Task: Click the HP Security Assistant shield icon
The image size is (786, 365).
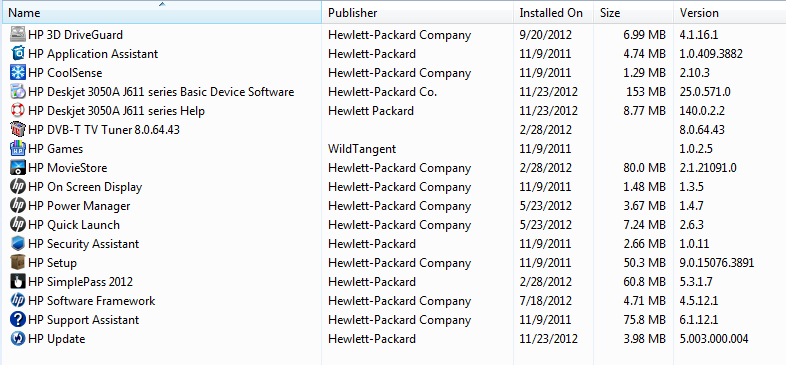Action: coord(18,244)
